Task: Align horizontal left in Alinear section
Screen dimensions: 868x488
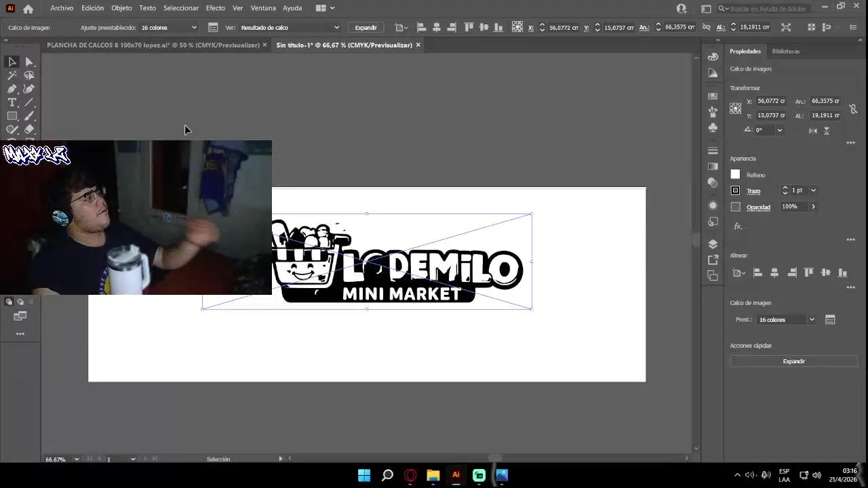Action: 757,272
